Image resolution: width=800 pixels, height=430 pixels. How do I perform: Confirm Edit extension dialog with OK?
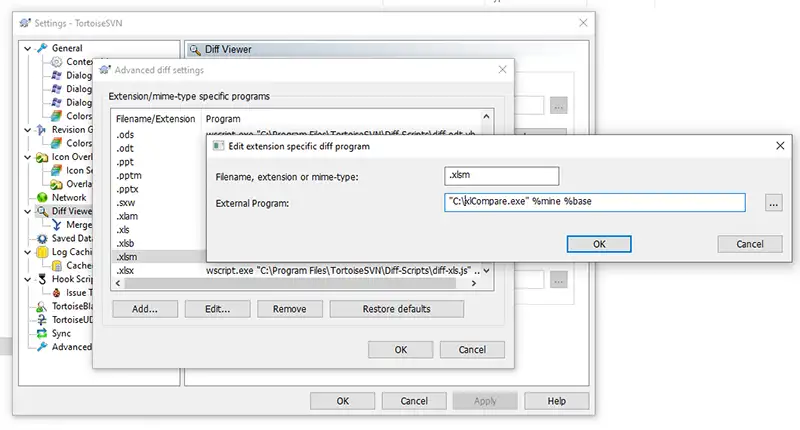point(599,244)
